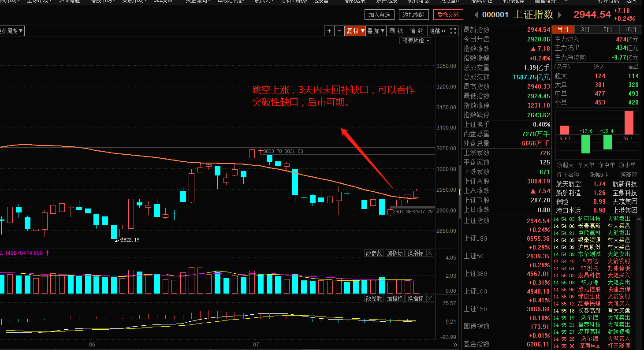644x350 pixels.
Task: Click the 主力净流向 value row
Action: [x=596, y=58]
